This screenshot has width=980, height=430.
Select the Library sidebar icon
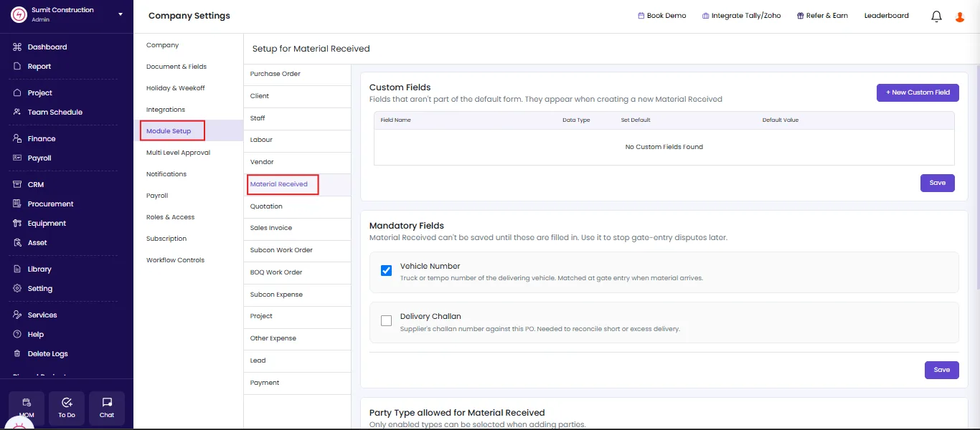click(x=17, y=269)
